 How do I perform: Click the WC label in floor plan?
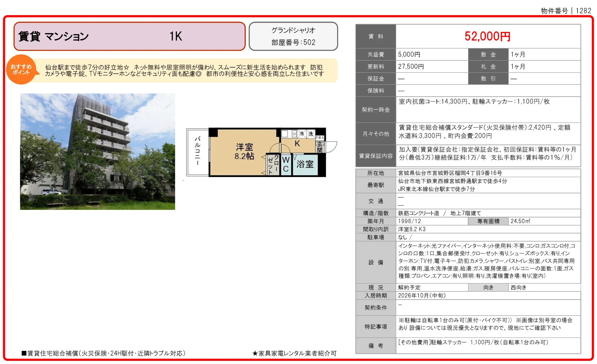(x=286, y=164)
